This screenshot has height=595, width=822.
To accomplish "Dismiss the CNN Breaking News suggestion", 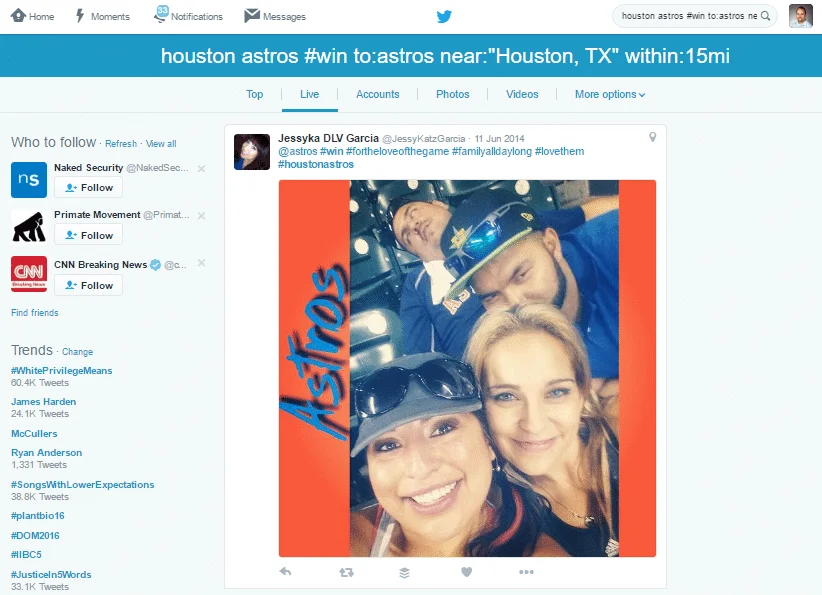I will point(201,263).
